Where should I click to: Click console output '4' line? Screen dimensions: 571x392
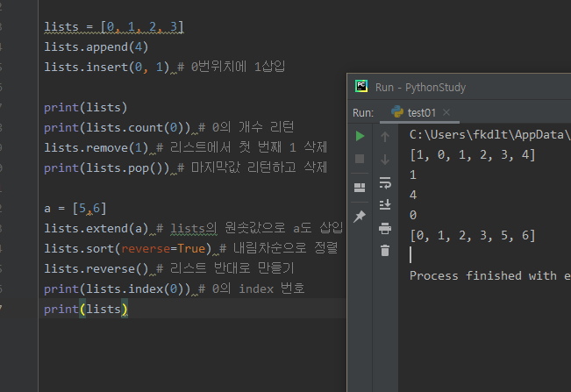tap(413, 195)
